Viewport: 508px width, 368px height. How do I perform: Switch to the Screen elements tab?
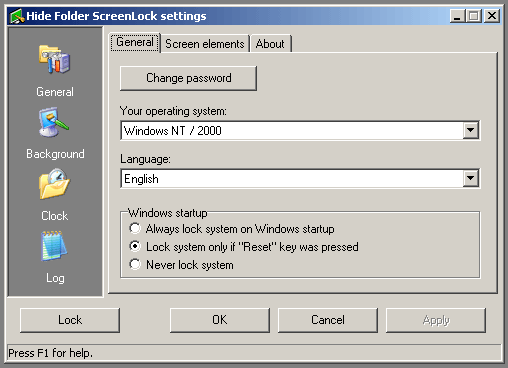click(x=205, y=44)
